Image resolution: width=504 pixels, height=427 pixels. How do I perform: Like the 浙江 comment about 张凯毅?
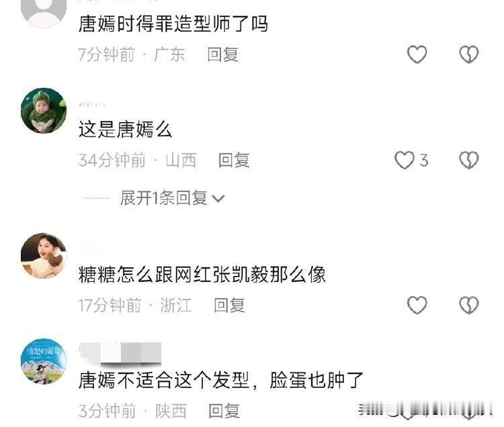point(417,305)
